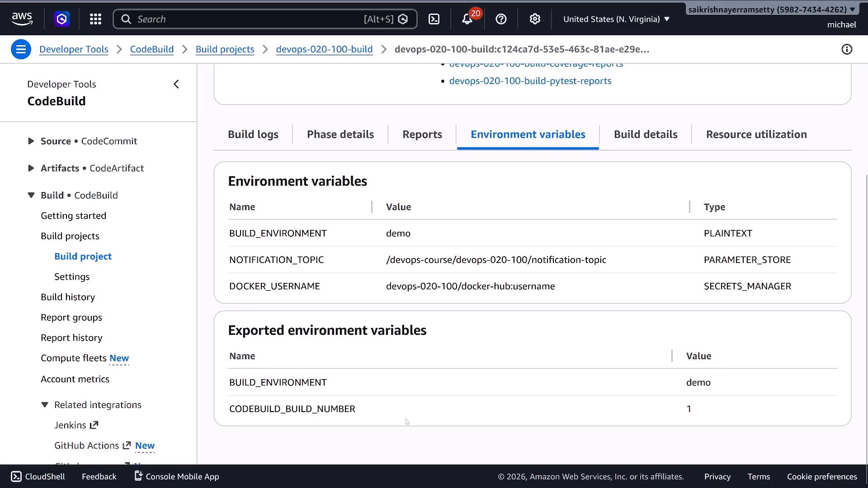The width and height of the screenshot is (868, 488).
Task: Go to devops-020-100-build breadcrumb link
Action: (x=324, y=49)
